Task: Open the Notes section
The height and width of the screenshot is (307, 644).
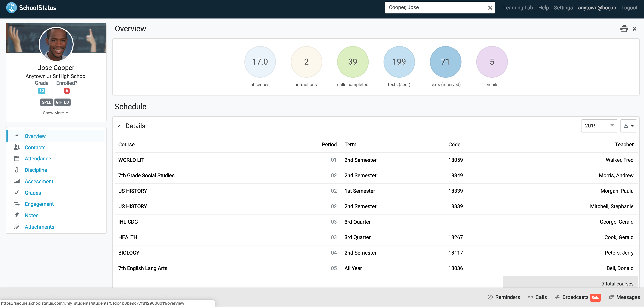Action: (31, 215)
